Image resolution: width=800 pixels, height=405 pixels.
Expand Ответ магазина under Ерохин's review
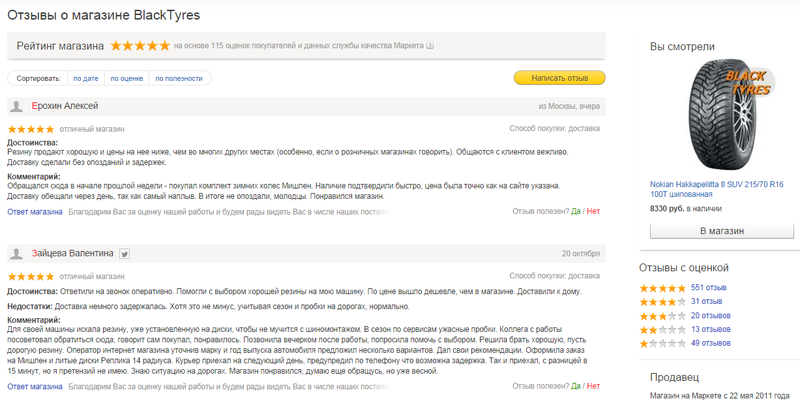point(35,211)
